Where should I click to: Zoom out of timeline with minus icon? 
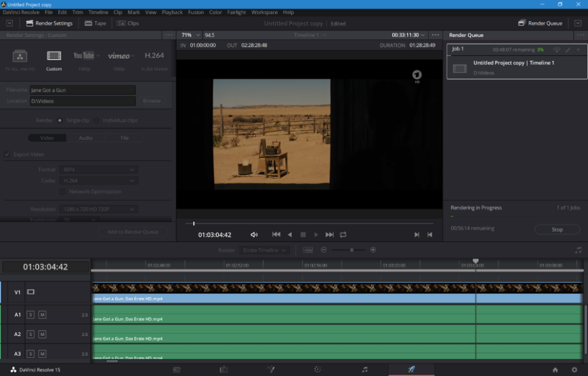point(324,250)
